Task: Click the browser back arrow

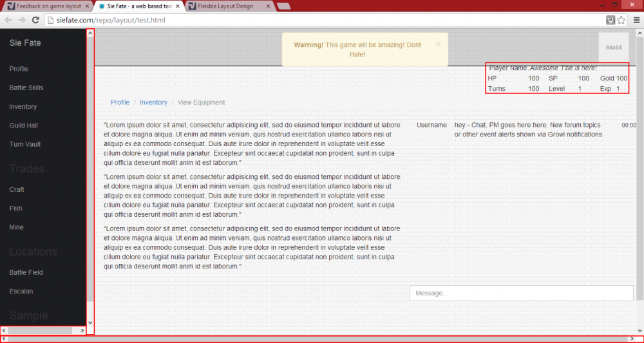Action: click(8, 21)
